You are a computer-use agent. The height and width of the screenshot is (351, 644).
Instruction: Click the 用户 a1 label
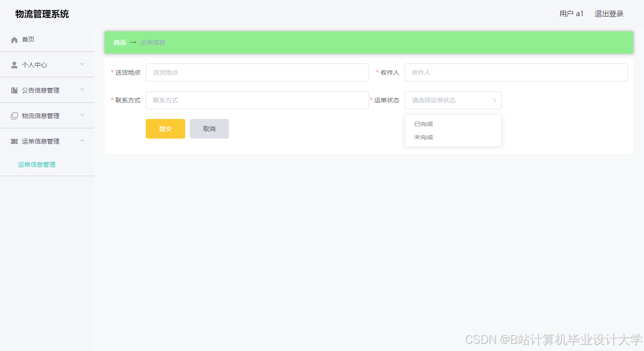tap(572, 14)
